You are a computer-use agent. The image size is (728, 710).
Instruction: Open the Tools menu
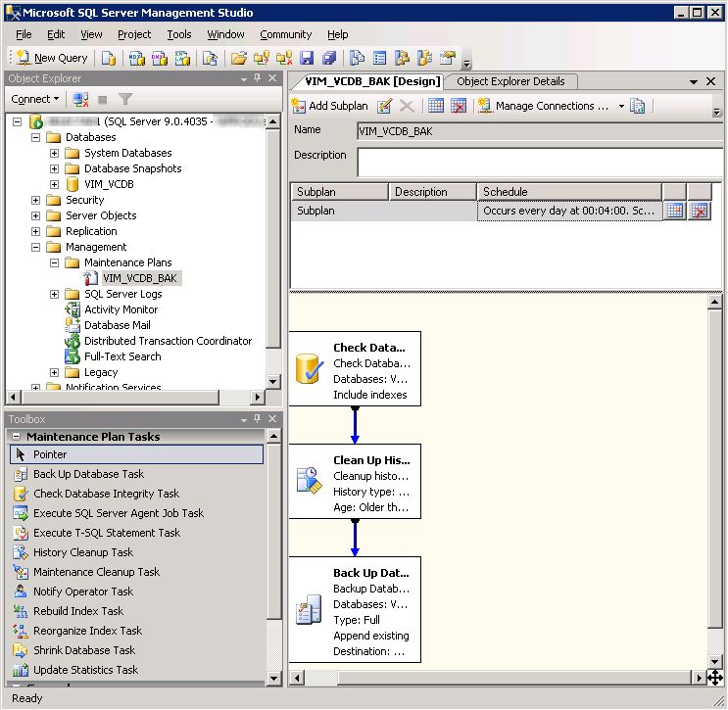click(x=179, y=34)
